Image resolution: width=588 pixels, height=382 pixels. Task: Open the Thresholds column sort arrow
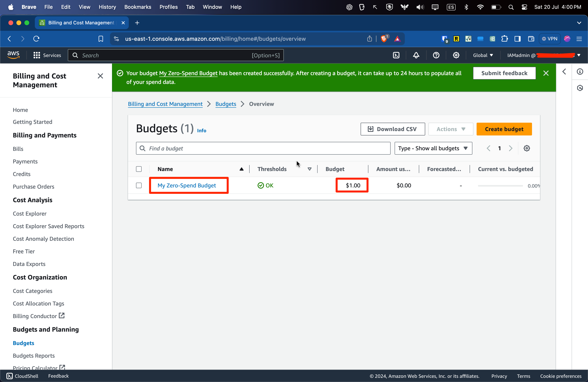point(309,169)
